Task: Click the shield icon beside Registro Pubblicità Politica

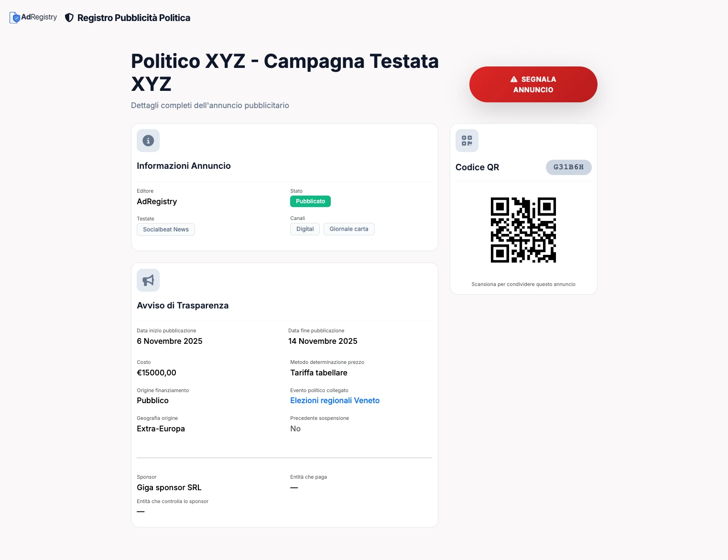Action: click(69, 17)
